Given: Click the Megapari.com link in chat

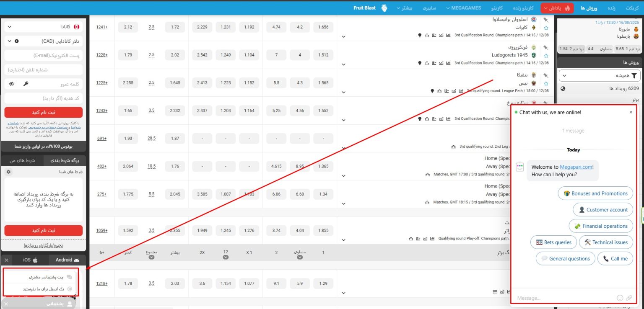Looking at the screenshot, I should 576,167.
